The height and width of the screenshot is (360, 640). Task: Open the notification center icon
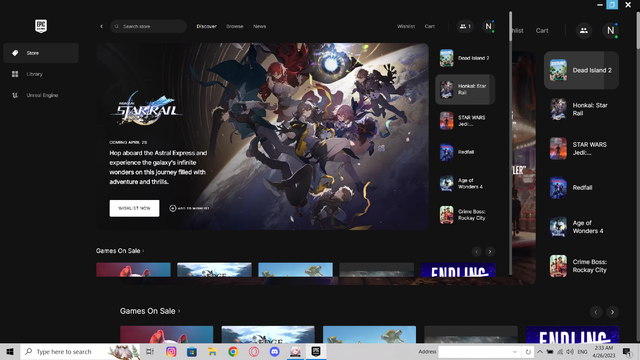[x=627, y=351]
